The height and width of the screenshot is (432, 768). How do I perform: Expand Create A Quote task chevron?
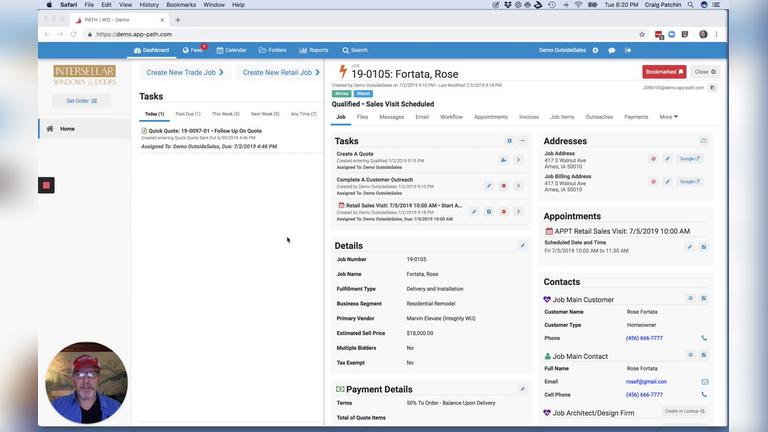(518, 160)
